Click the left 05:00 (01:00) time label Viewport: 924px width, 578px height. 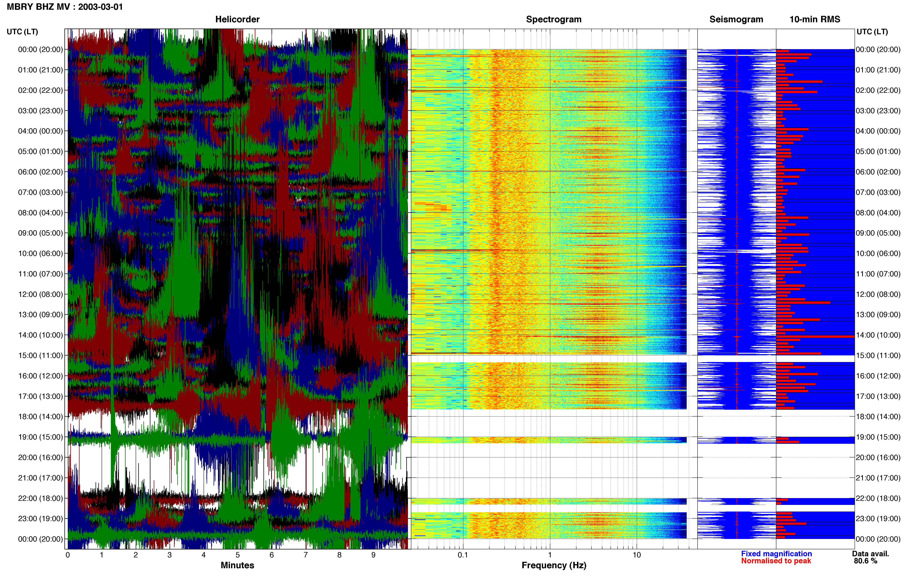coord(41,151)
